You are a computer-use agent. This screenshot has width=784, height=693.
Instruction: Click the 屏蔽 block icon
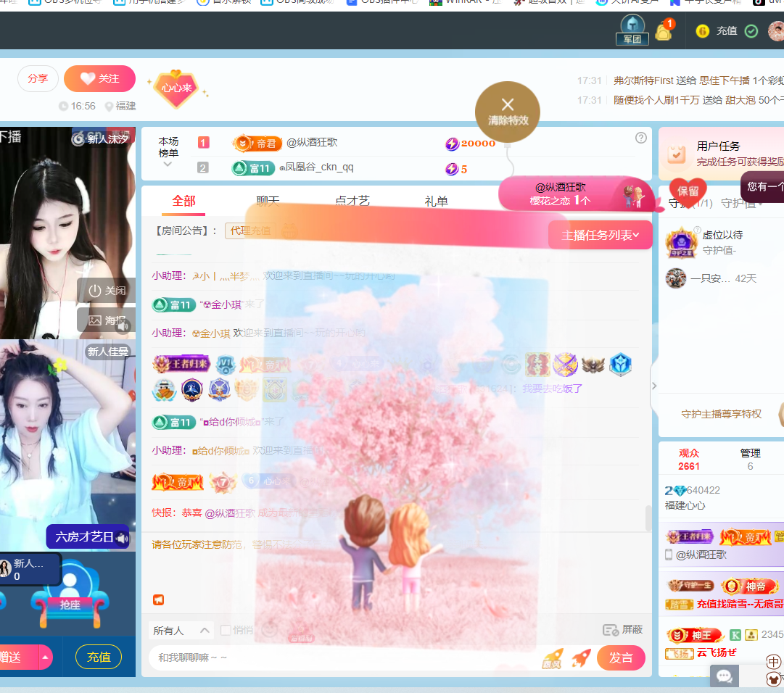point(611,630)
